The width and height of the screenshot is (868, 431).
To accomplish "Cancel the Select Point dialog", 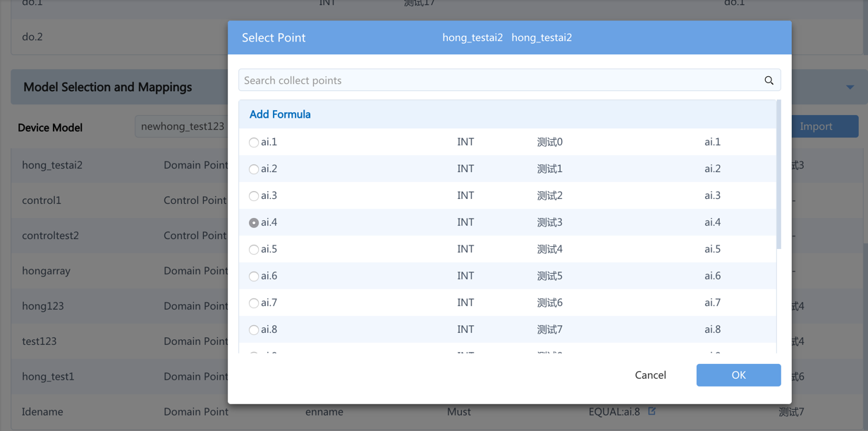I will click(x=650, y=375).
